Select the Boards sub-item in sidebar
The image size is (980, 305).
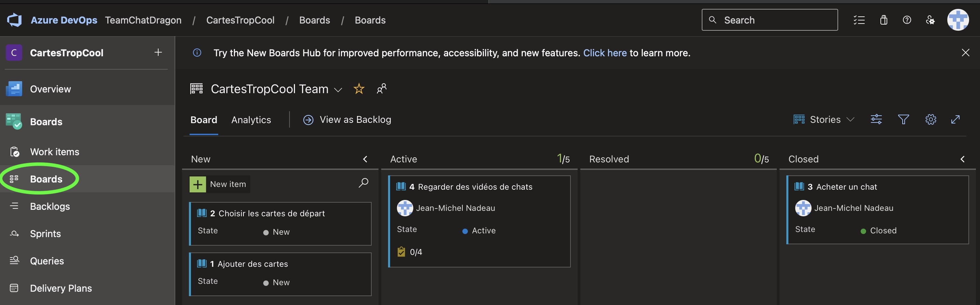tap(87, 179)
